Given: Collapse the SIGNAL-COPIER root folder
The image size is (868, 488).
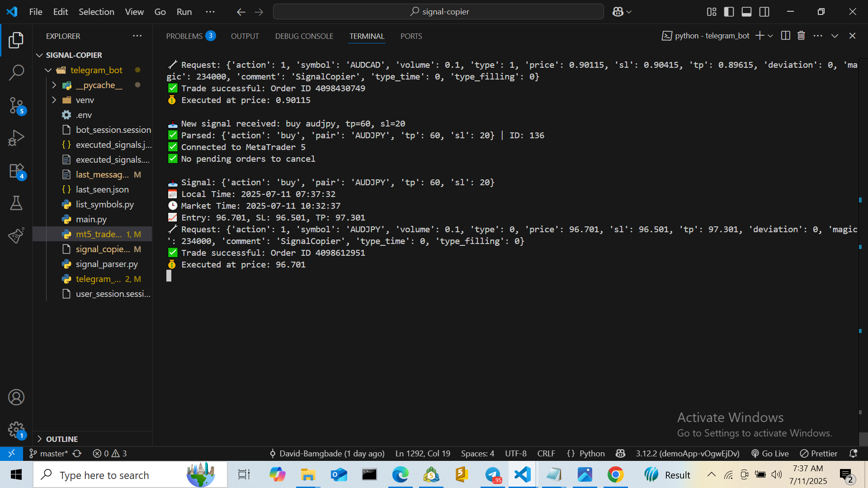Looking at the screenshot, I should coord(40,55).
